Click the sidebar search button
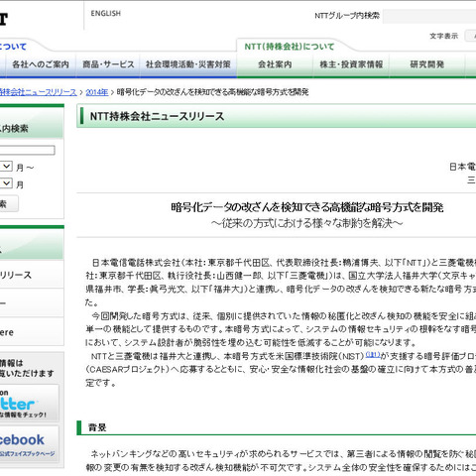 9,203
